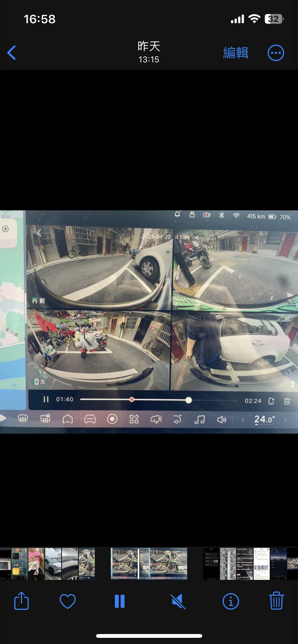The height and width of the screenshot is (644, 298).
Task: Select the car wheel closeup thumbnail
Action: click(x=70, y=564)
